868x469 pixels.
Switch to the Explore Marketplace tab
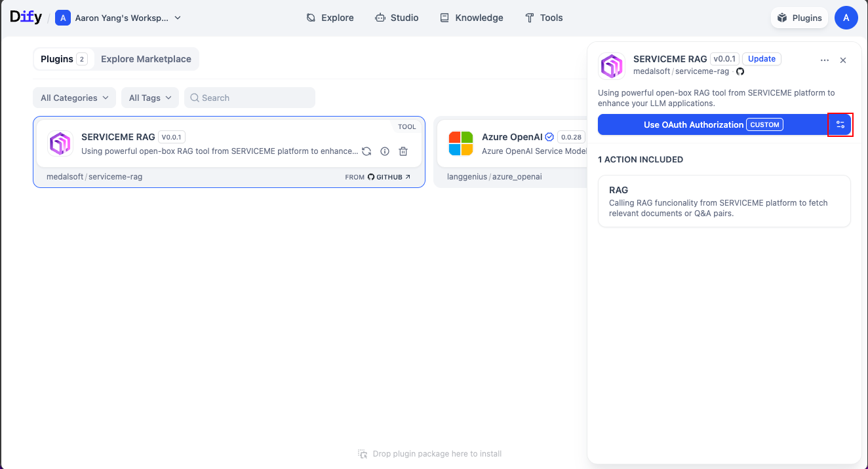tap(146, 59)
